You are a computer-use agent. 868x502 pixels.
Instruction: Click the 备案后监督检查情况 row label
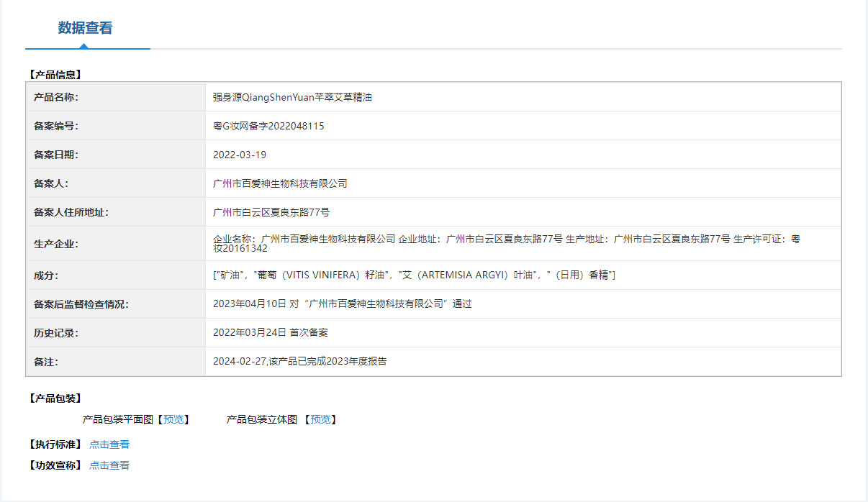(x=81, y=304)
